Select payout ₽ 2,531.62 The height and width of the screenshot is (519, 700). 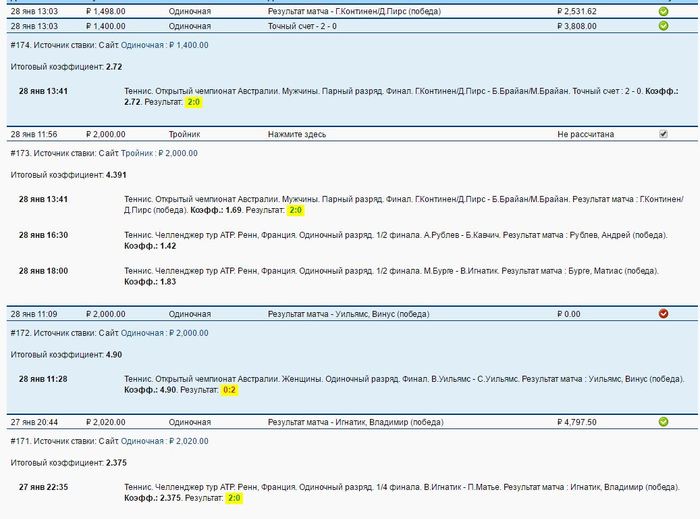coord(577,12)
